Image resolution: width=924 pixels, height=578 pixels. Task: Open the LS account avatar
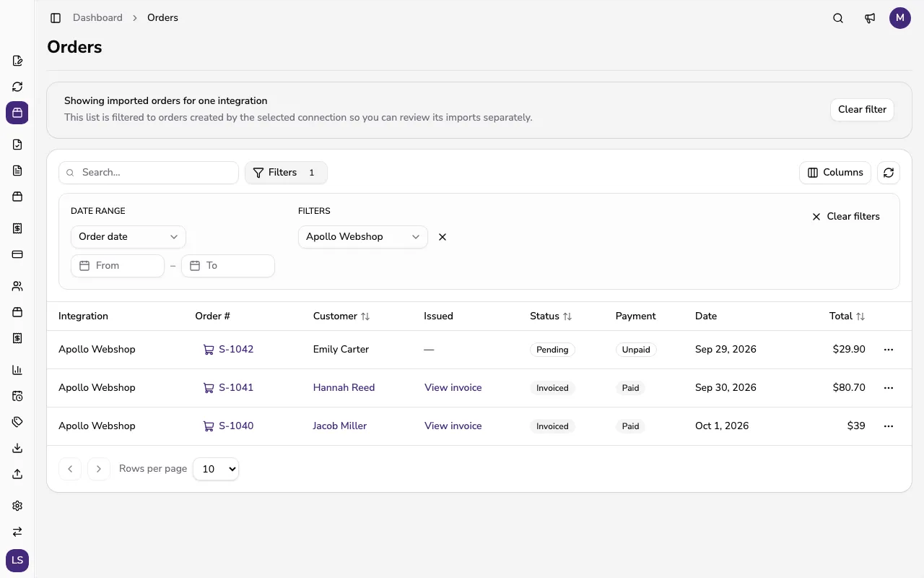point(17,561)
